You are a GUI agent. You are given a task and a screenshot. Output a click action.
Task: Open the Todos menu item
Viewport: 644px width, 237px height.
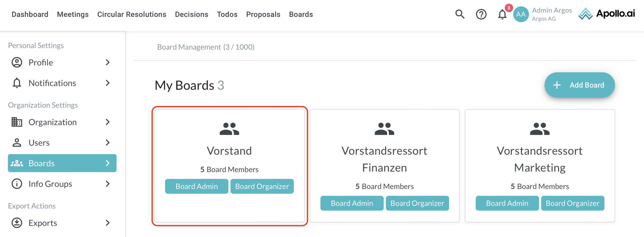[x=227, y=14]
